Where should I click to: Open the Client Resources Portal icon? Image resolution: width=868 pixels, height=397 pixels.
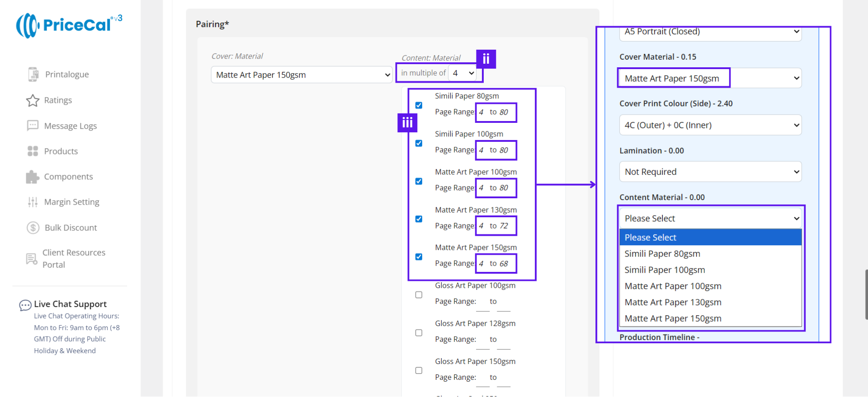32,259
